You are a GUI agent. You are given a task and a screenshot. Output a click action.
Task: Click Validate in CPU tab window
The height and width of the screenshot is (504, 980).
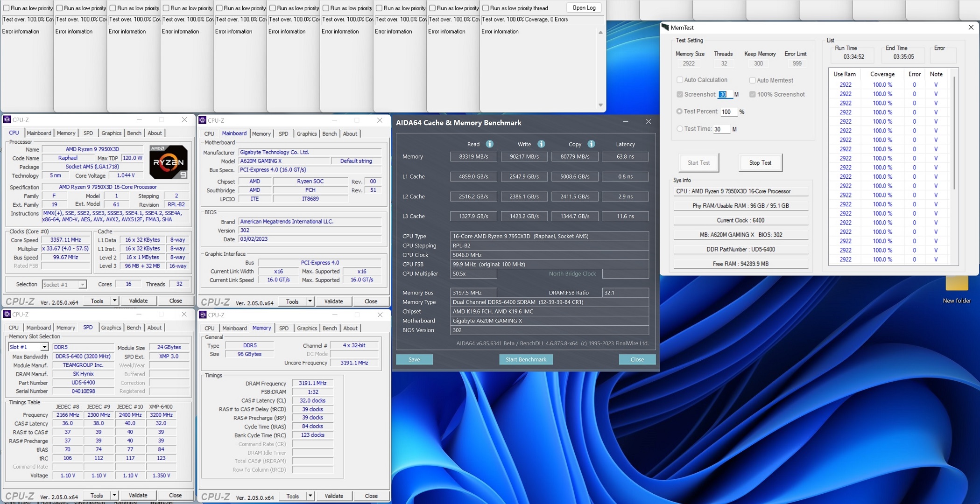pos(138,301)
